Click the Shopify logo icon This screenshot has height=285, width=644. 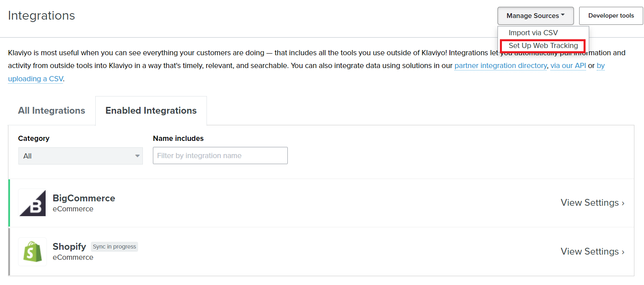(32, 252)
